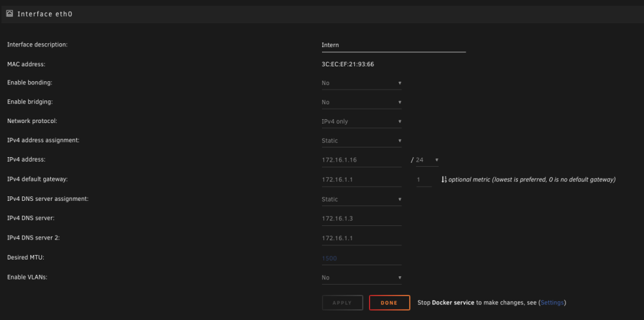Click the IPv4 DNS server assignment label
Image resolution: width=644 pixels, height=320 pixels.
(x=48, y=199)
